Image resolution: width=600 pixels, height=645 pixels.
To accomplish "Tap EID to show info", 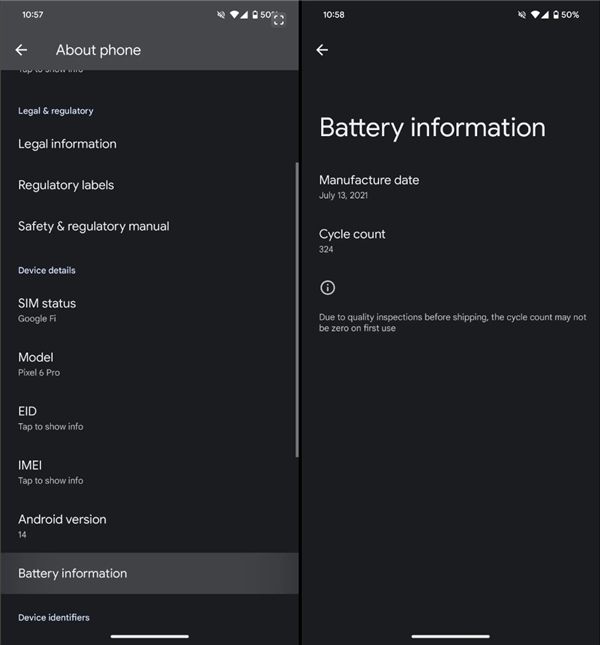I will [149, 418].
